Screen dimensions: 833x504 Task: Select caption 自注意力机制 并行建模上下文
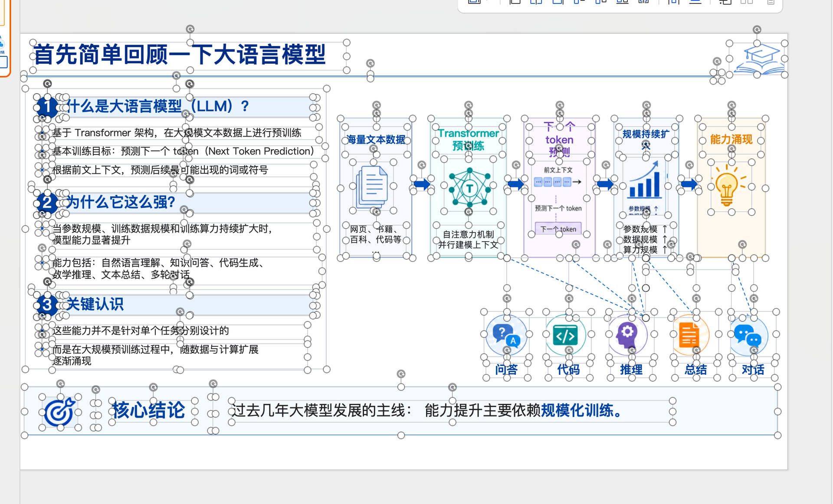click(468, 239)
